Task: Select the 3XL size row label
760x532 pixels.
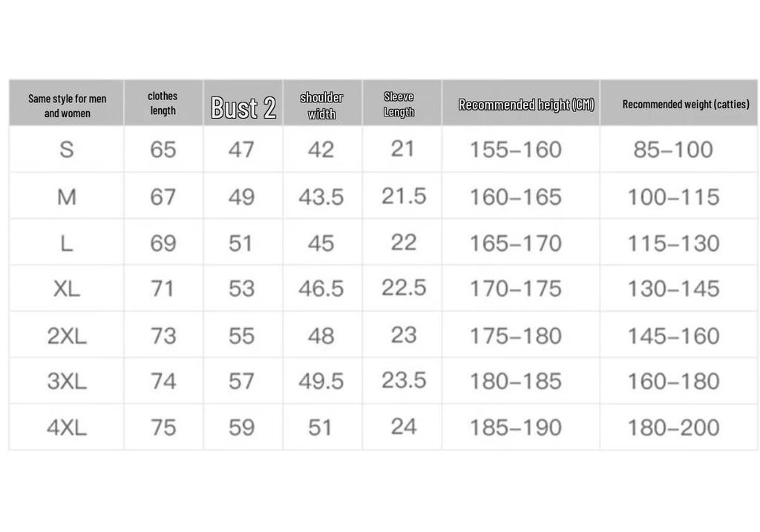Action: coord(67,381)
